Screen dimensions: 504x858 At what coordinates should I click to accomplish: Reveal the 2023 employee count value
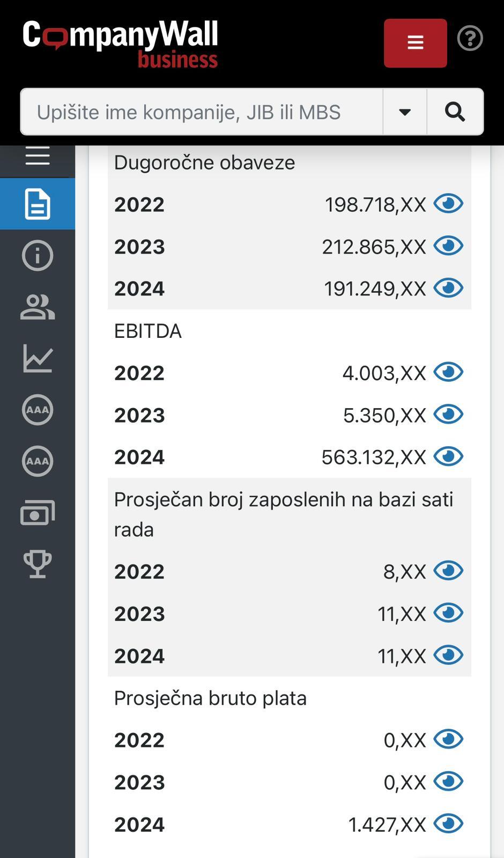click(448, 613)
